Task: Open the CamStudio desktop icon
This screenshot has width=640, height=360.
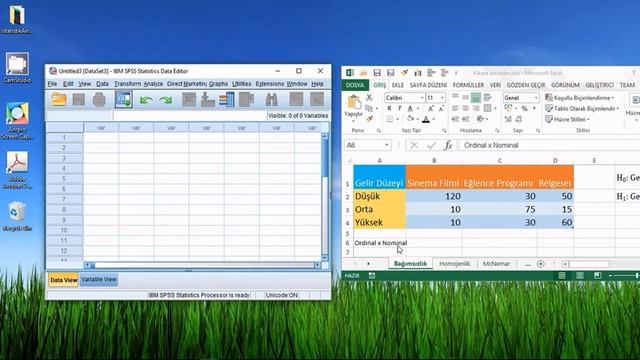Action: (x=17, y=67)
